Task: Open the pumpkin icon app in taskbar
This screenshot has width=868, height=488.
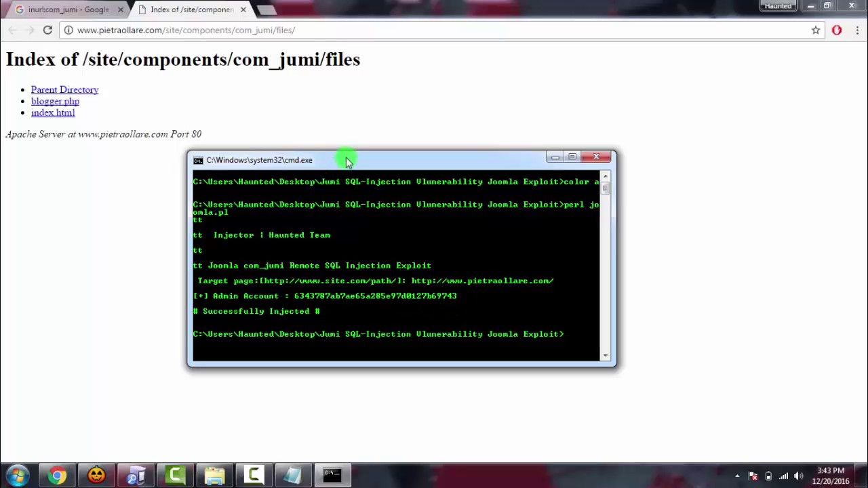Action: point(96,475)
